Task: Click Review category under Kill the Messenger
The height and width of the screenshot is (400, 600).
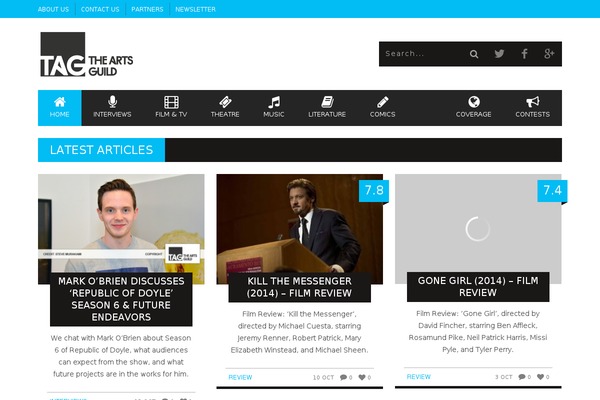Action: (240, 377)
